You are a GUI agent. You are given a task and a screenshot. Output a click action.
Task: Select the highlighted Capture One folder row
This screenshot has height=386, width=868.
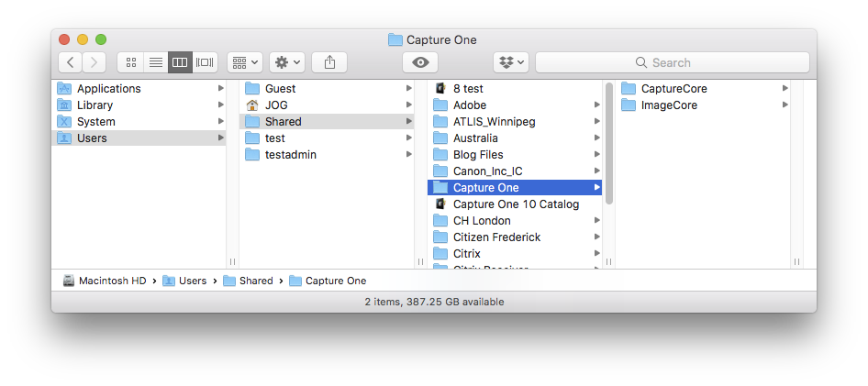515,187
